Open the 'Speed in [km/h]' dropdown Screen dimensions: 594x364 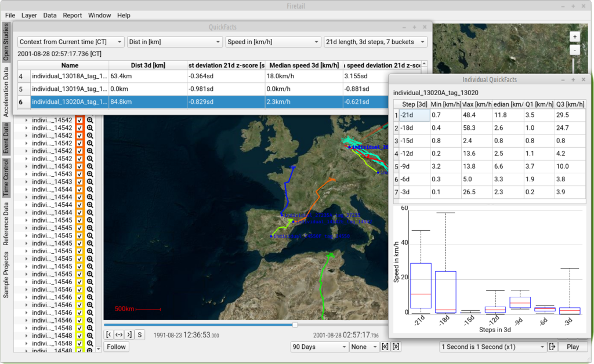273,42
